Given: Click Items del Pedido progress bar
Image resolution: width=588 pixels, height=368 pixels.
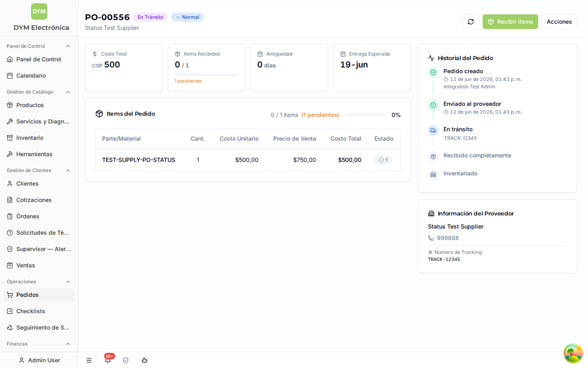Looking at the screenshot, I should click(x=365, y=115).
